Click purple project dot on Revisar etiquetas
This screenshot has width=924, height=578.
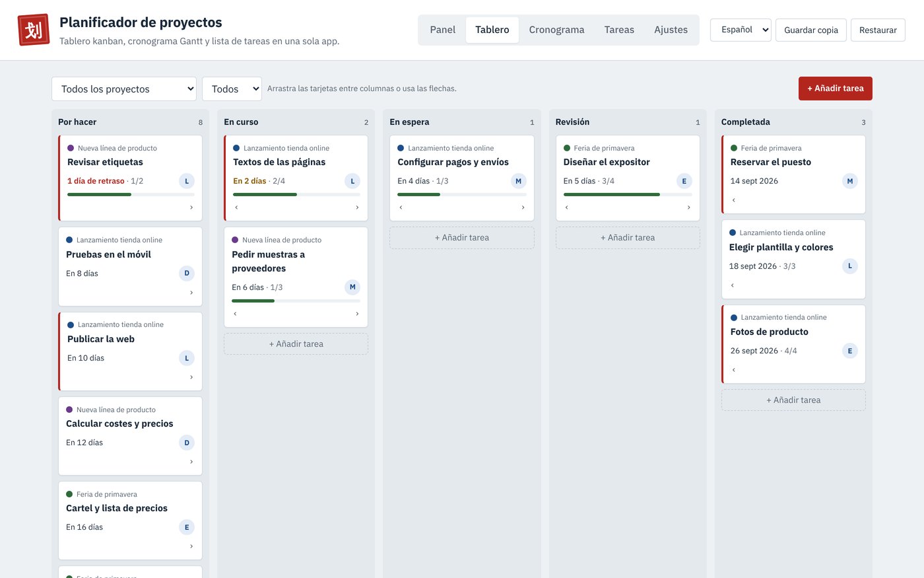click(71, 148)
